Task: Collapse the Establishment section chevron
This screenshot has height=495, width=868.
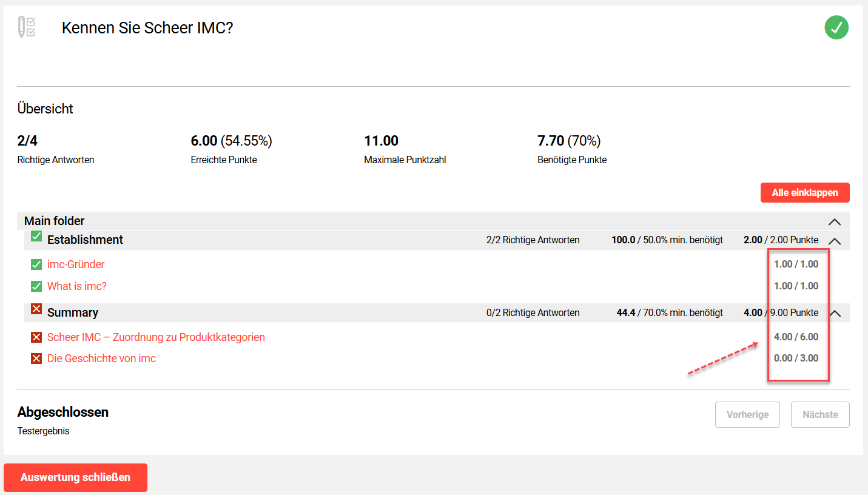Action: [x=835, y=241]
